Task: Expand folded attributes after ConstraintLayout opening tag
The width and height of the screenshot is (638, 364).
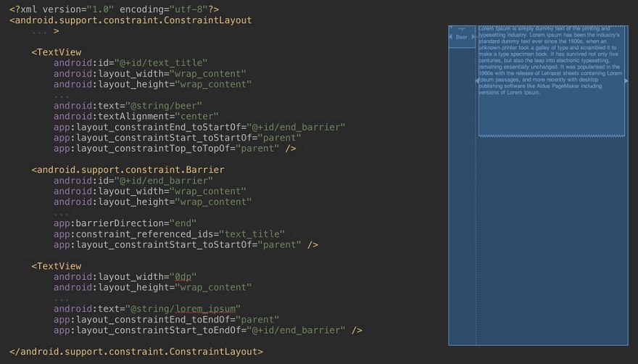Action: point(39,32)
